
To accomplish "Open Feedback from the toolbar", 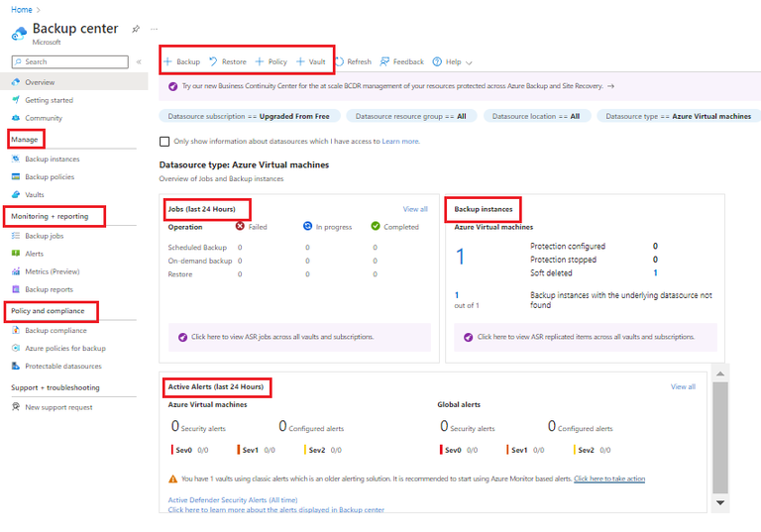I will point(402,61).
